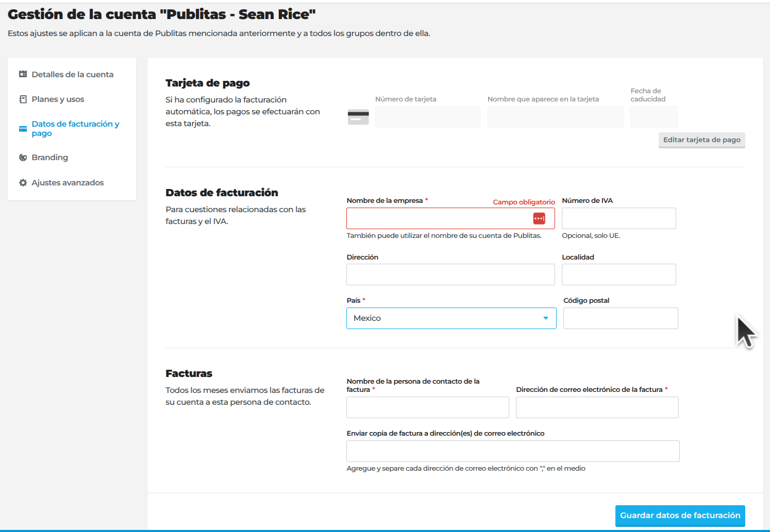The height and width of the screenshot is (532, 770).
Task: Focus the Nombre de la empresa field
Action: (450, 218)
